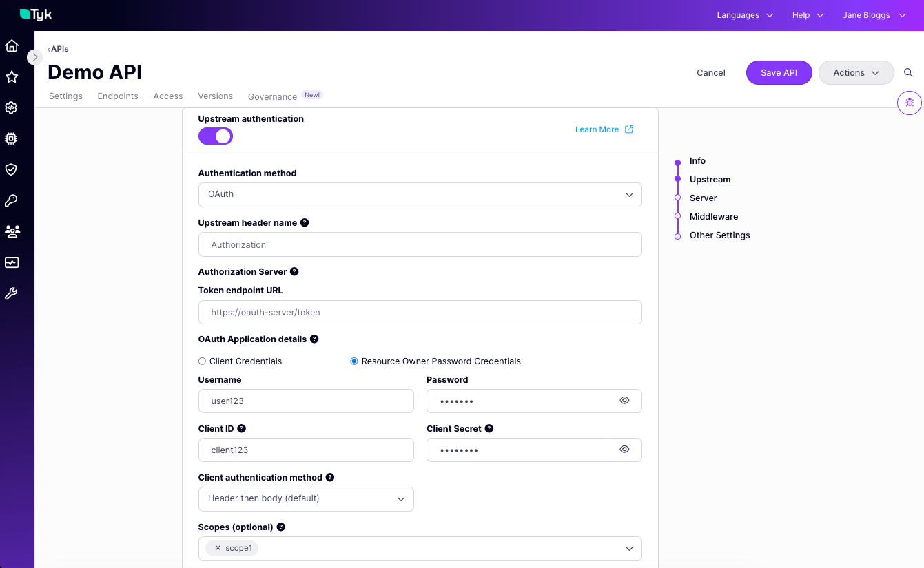Viewport: 924px width, 568px height.
Task: Expand the Scopes dropdown arrow
Action: click(629, 549)
